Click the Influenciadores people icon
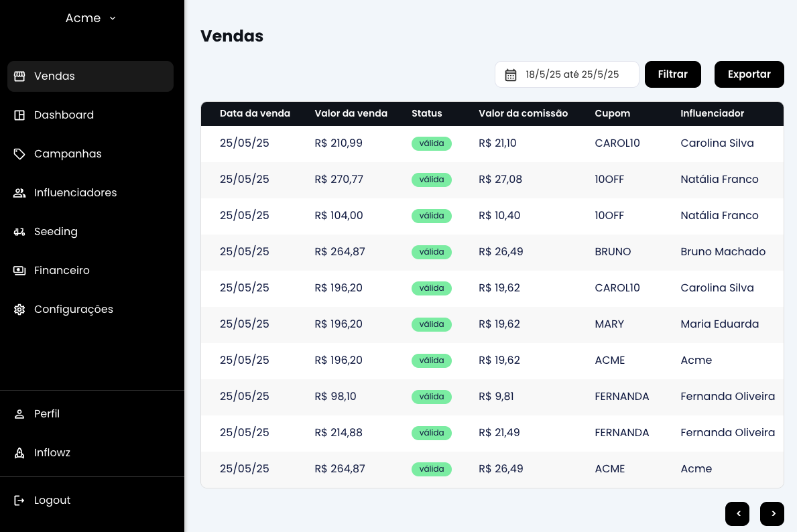 [19, 193]
